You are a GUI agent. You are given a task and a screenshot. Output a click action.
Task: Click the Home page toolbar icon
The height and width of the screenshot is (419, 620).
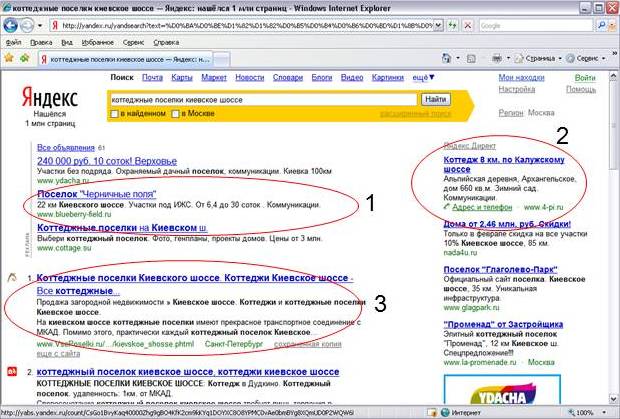[x=447, y=59]
